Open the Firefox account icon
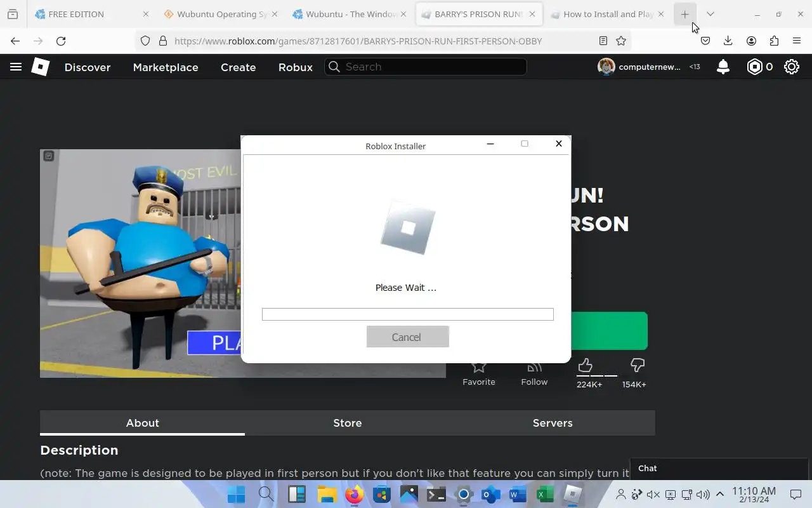 [x=751, y=41]
